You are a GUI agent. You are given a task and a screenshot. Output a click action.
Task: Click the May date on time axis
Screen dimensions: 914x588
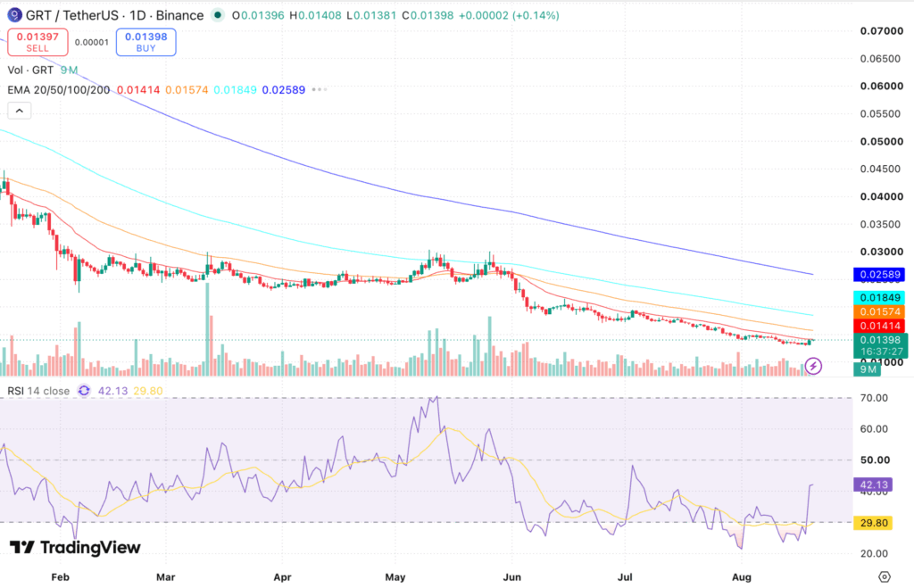395,577
